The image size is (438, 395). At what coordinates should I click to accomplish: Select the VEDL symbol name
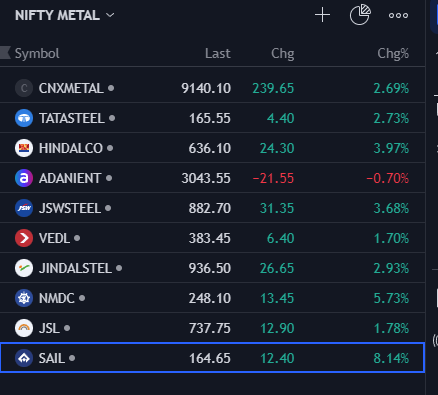pos(54,238)
